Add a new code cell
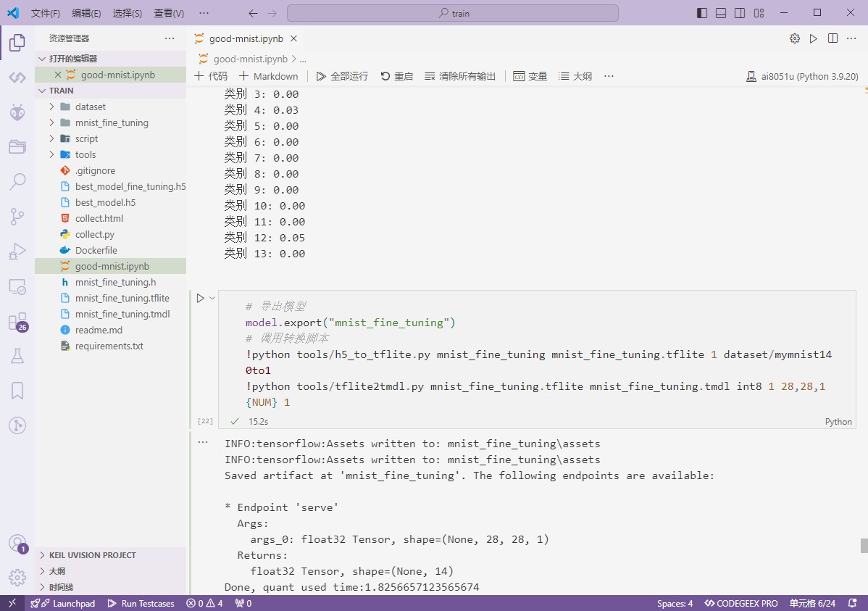868x611 pixels. (x=211, y=76)
